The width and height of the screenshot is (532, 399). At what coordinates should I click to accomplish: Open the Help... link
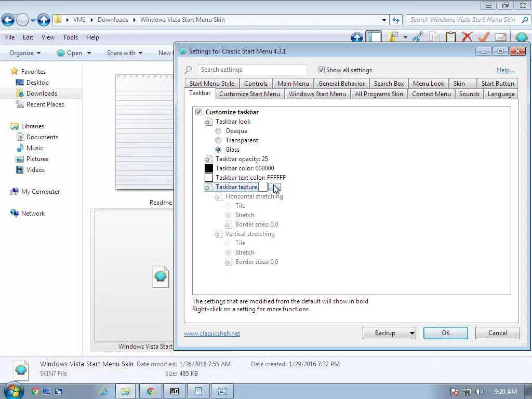(x=505, y=70)
